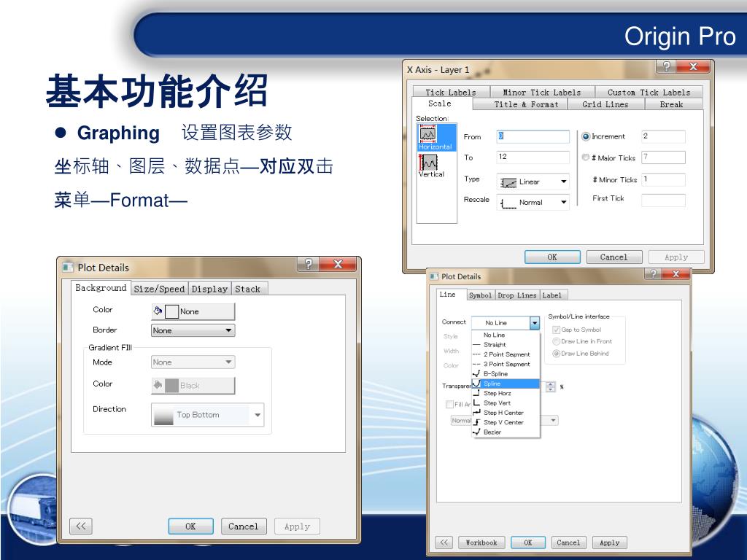Open the Drop Lines tab

point(517,295)
